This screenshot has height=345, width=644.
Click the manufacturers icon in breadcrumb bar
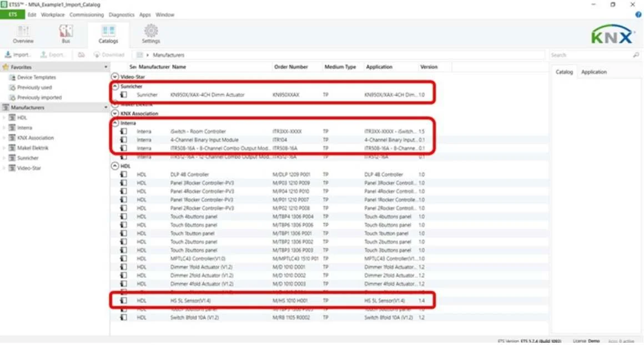140,54
